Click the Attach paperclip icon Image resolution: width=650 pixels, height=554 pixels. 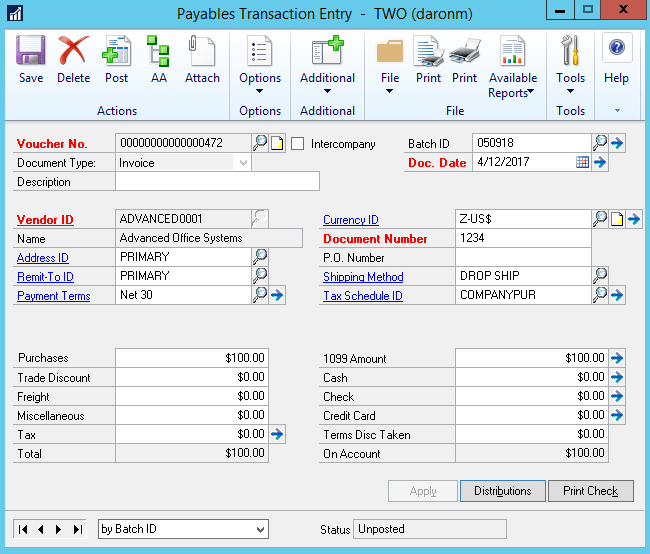[x=202, y=51]
